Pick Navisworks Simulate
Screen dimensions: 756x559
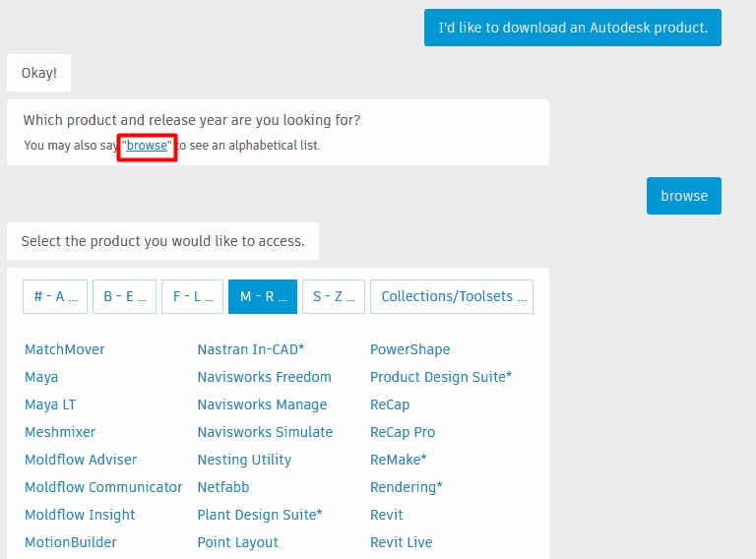point(265,432)
